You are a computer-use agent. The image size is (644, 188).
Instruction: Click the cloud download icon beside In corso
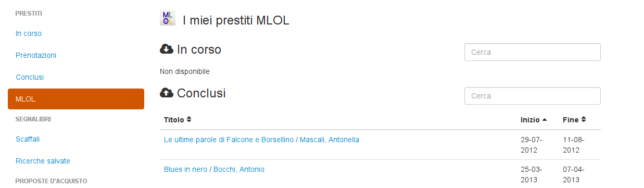tap(166, 49)
